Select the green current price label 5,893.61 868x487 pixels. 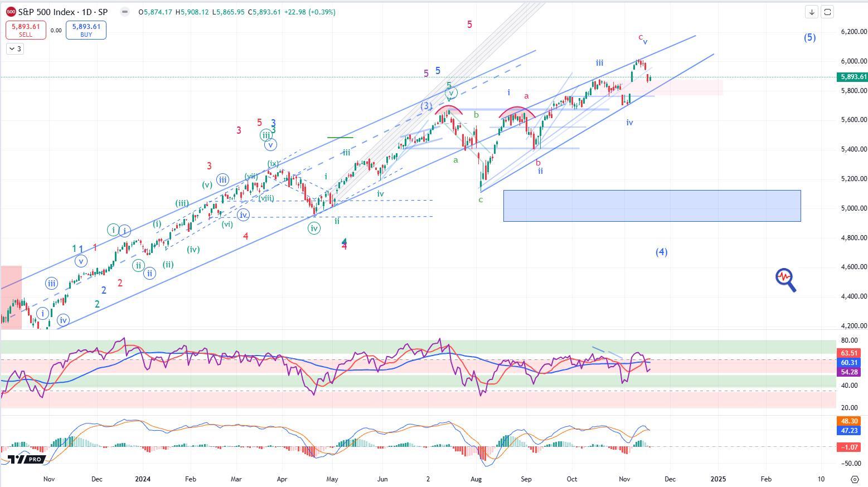(x=852, y=77)
